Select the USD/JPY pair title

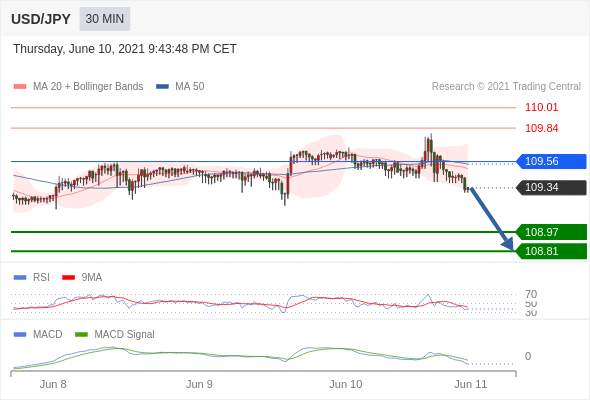pyautogui.click(x=41, y=19)
